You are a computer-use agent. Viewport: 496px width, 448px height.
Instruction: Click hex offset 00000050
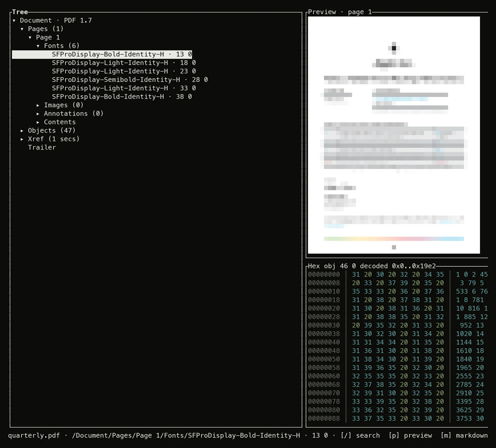coord(324,359)
